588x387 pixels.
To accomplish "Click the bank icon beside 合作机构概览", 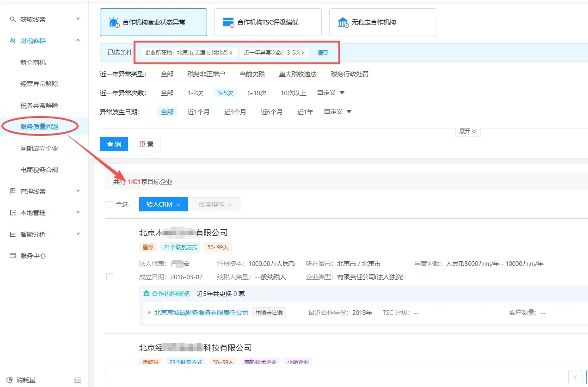I will (147, 294).
